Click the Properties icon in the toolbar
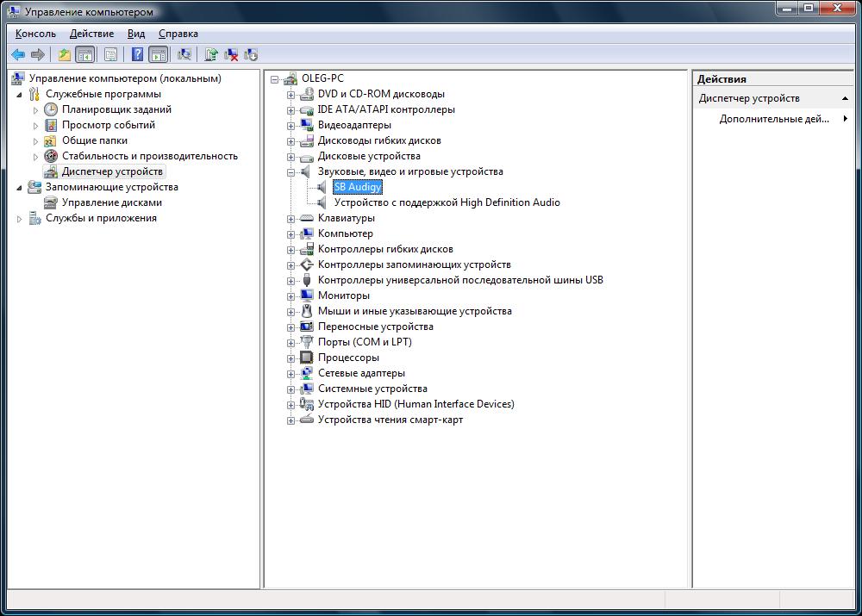 (x=111, y=55)
